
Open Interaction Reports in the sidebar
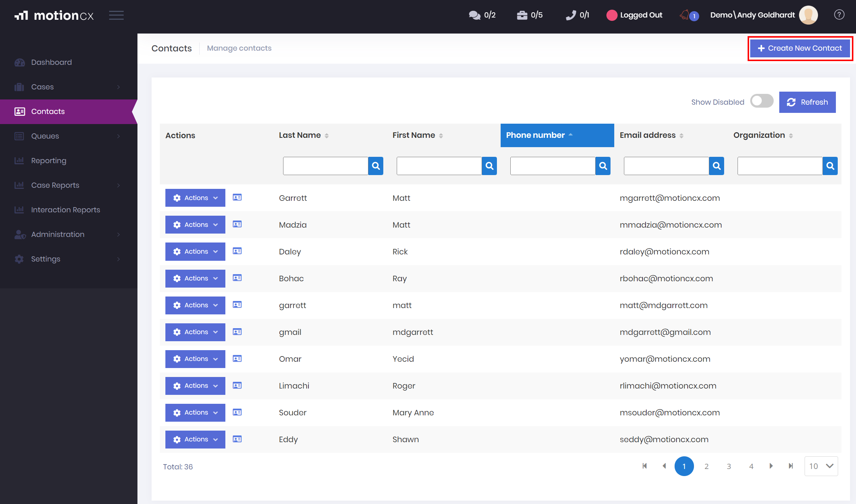69,210
